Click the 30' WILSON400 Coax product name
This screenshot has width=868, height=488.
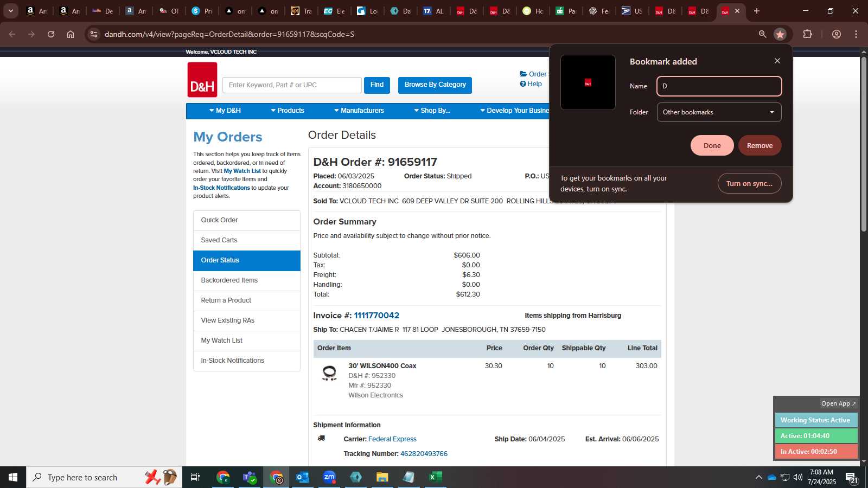(382, 366)
